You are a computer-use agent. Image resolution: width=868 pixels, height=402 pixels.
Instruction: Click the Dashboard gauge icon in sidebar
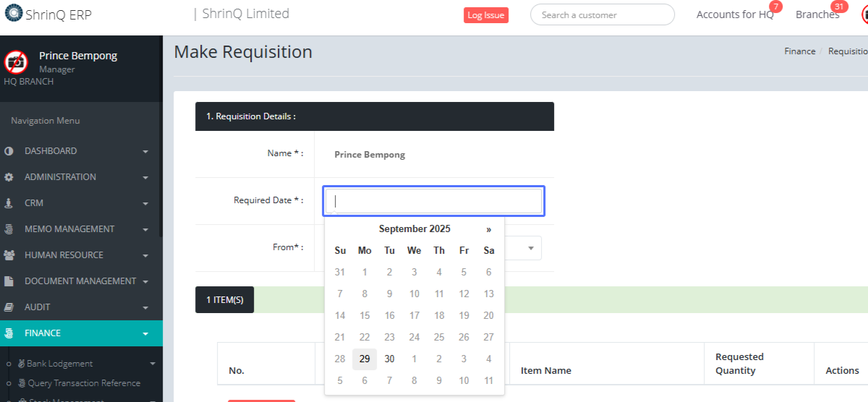tap(9, 151)
